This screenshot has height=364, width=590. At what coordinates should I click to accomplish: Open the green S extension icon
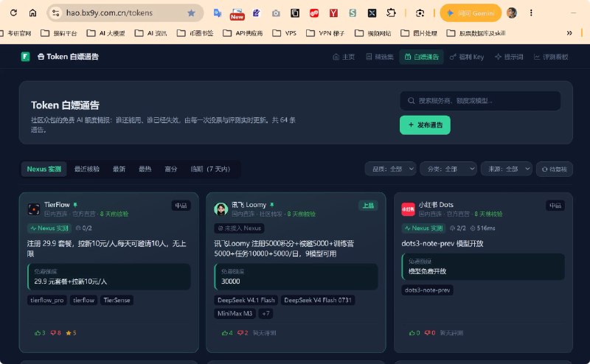(353, 13)
